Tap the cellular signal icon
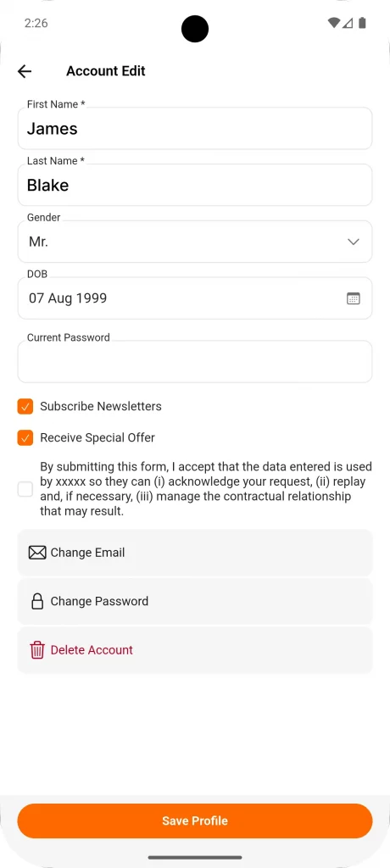Viewport: 390px width, 868px height. [348, 23]
